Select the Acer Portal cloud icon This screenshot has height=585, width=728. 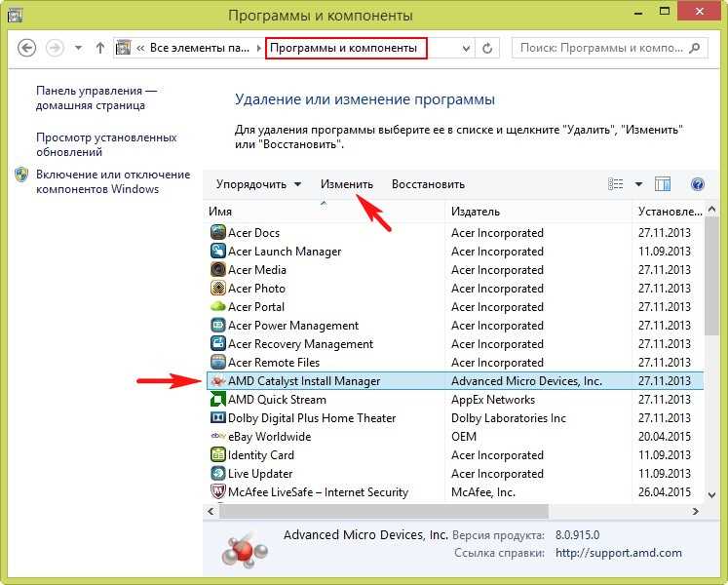[217, 306]
